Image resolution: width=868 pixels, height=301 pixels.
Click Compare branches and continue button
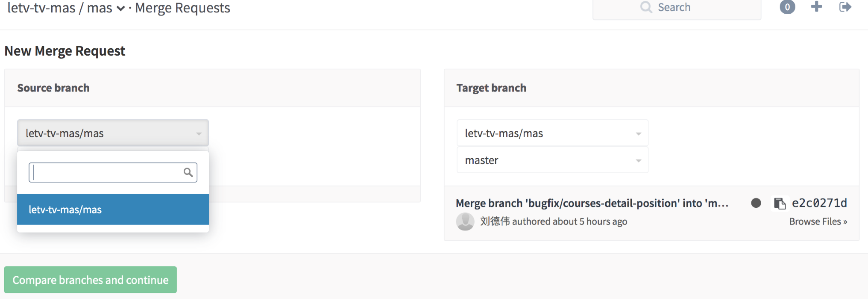(91, 280)
